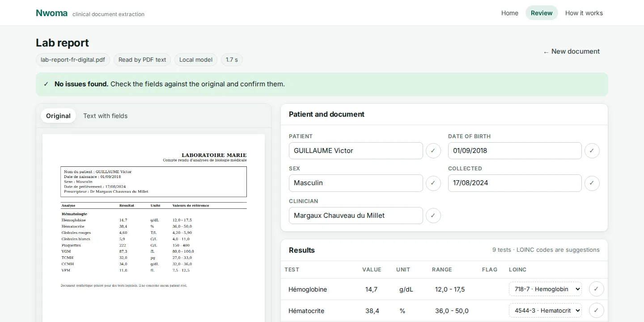The image size is (644, 322).
Task: Open the How it works page
Action: click(x=584, y=13)
